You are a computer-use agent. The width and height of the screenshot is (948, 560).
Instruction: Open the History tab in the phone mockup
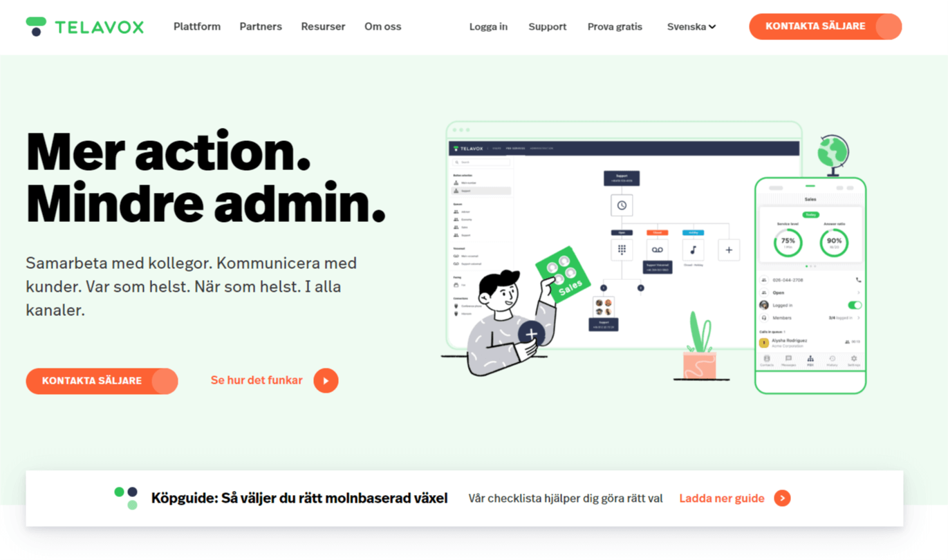pos(832,360)
